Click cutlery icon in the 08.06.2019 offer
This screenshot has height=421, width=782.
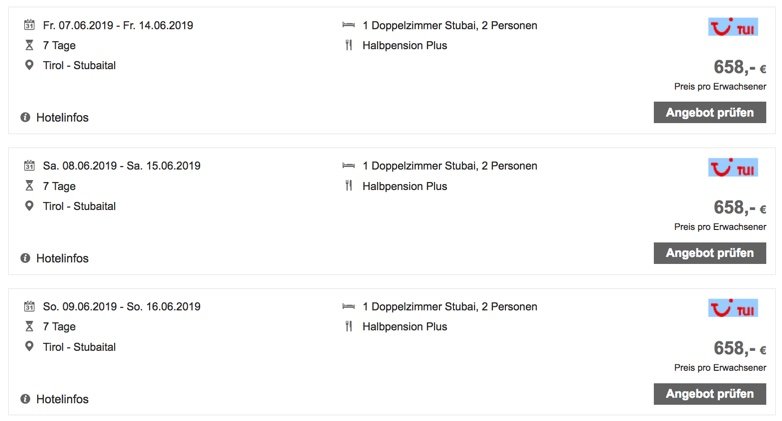(x=348, y=186)
